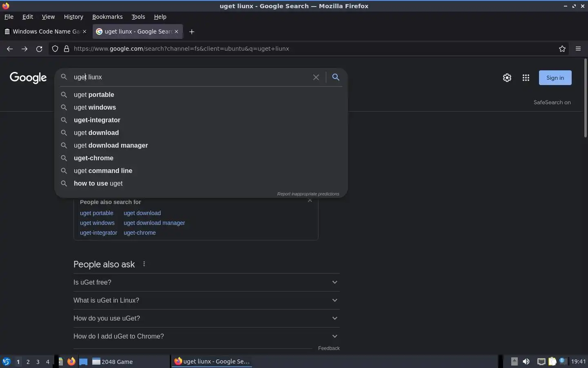
Task: Follow 'uget-integrator' related link
Action: (98, 233)
